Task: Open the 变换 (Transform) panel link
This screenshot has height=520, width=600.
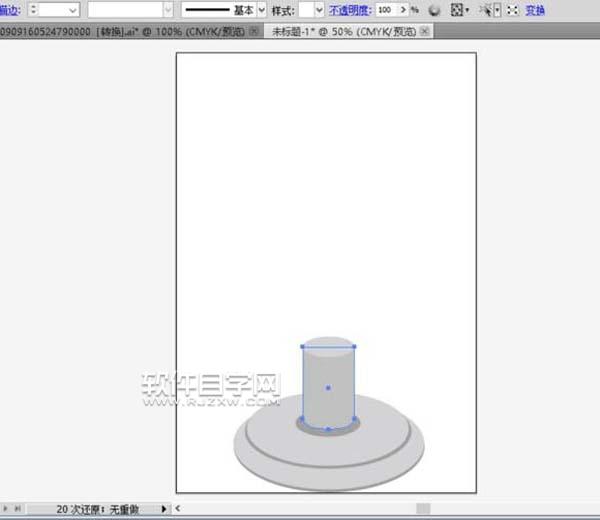Action: pyautogui.click(x=535, y=9)
